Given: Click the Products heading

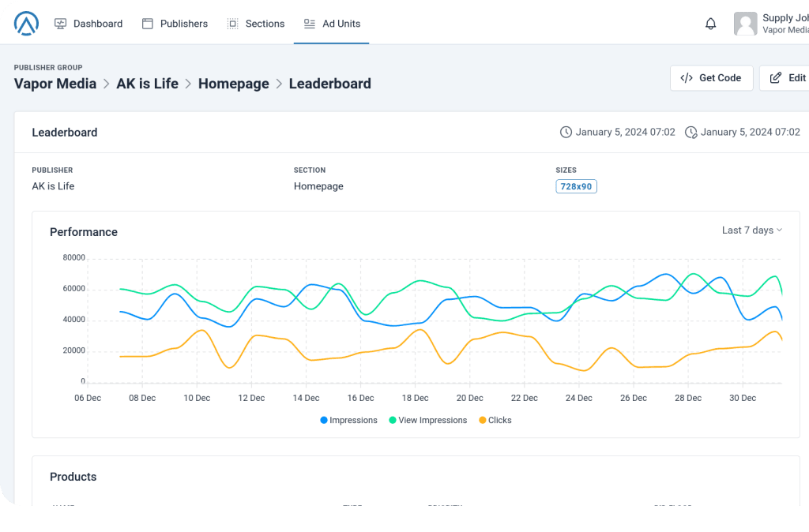Looking at the screenshot, I should click(73, 477).
